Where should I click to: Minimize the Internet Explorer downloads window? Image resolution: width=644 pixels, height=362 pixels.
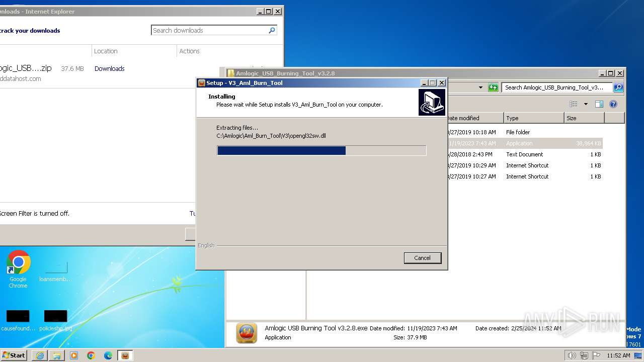pyautogui.click(x=260, y=12)
